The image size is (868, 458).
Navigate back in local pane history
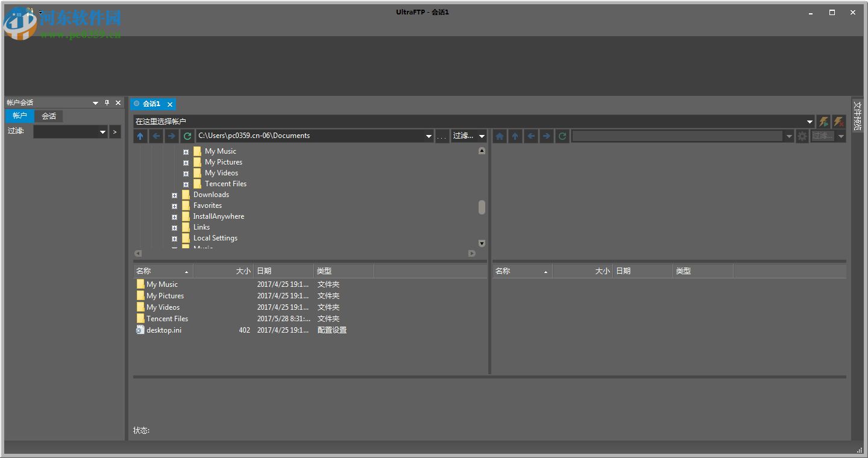(x=156, y=136)
